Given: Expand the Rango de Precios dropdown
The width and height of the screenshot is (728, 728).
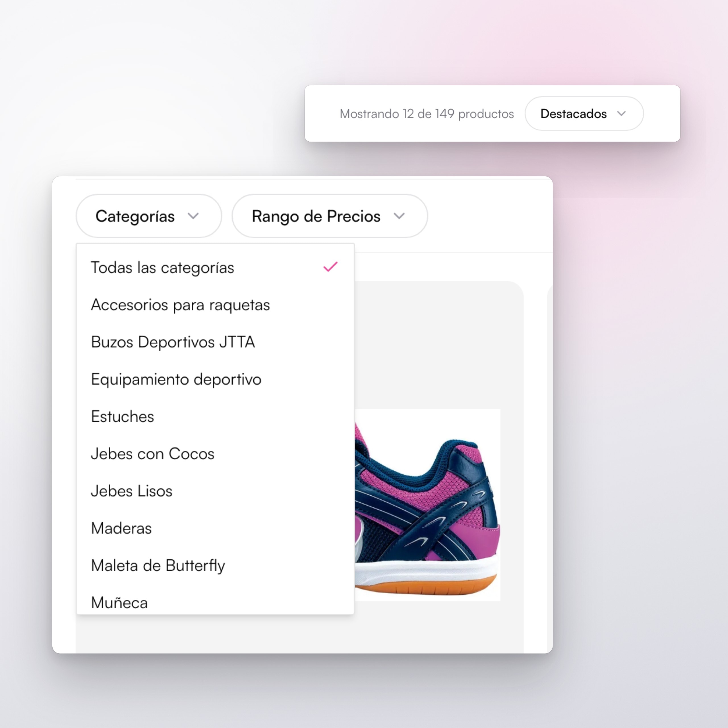Looking at the screenshot, I should tap(330, 216).
